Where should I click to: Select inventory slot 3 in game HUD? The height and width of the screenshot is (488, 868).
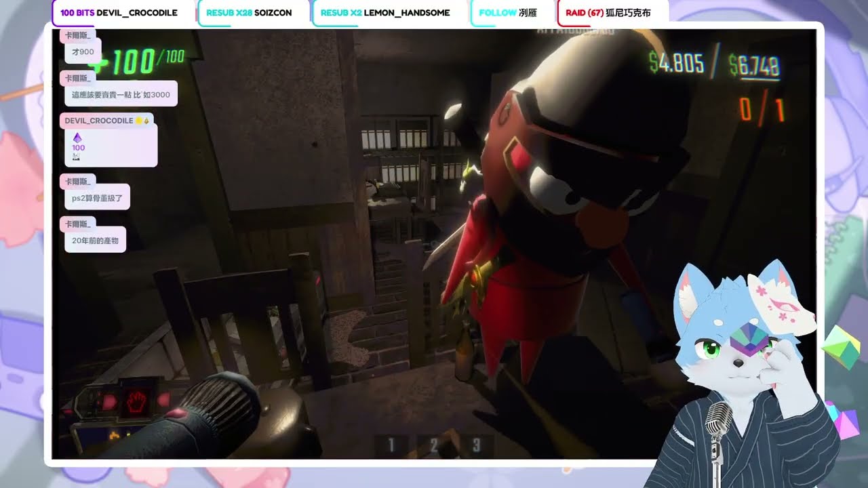pos(477,445)
